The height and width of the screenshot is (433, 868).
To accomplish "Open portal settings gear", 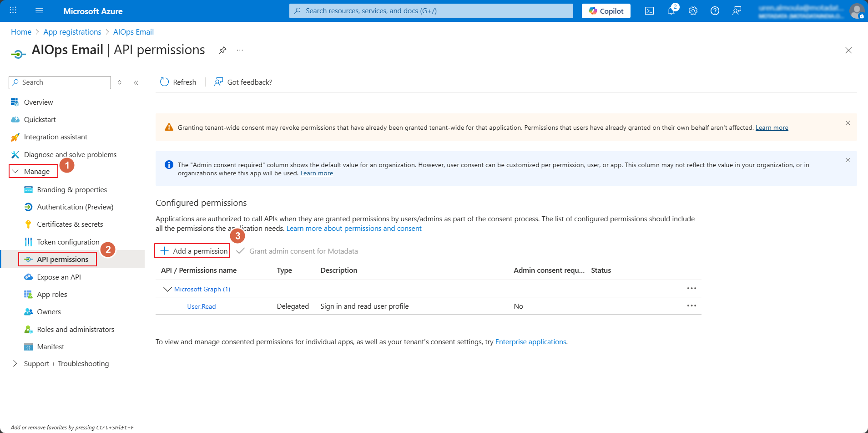I will [x=693, y=11].
